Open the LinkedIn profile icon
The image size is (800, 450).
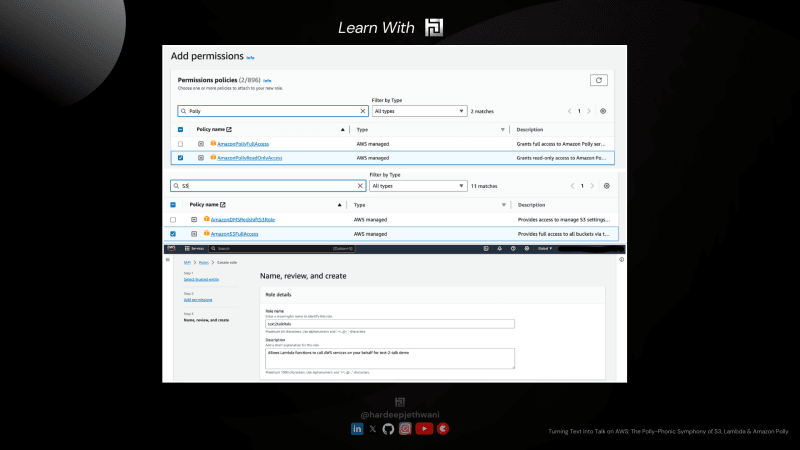point(357,429)
